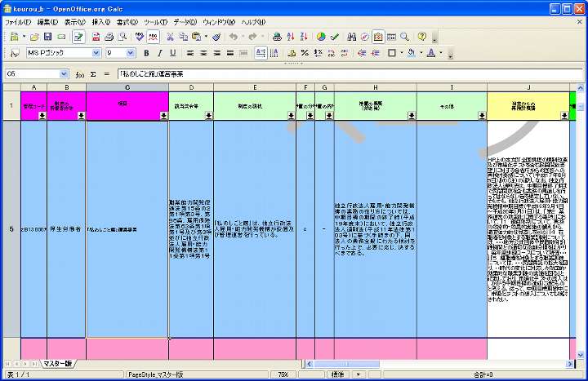Image resolution: width=588 pixels, height=381 pixels.
Task: Open autofilter dropdown in column D header
Action: point(208,116)
